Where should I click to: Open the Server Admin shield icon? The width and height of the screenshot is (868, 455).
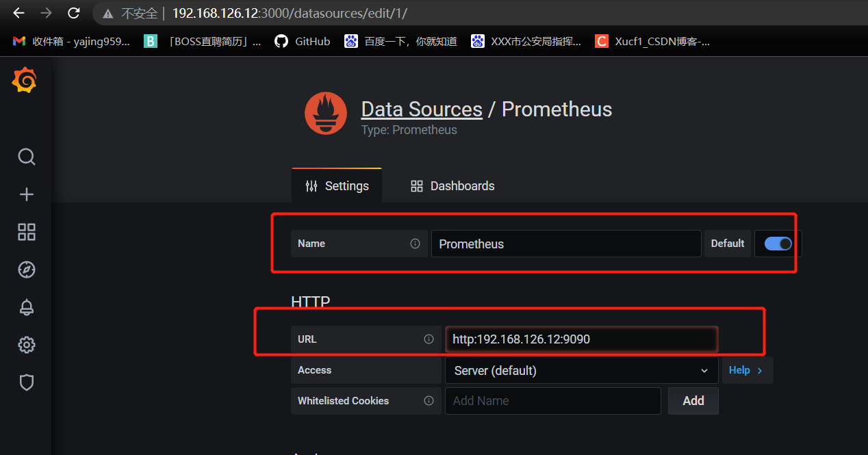(26, 382)
